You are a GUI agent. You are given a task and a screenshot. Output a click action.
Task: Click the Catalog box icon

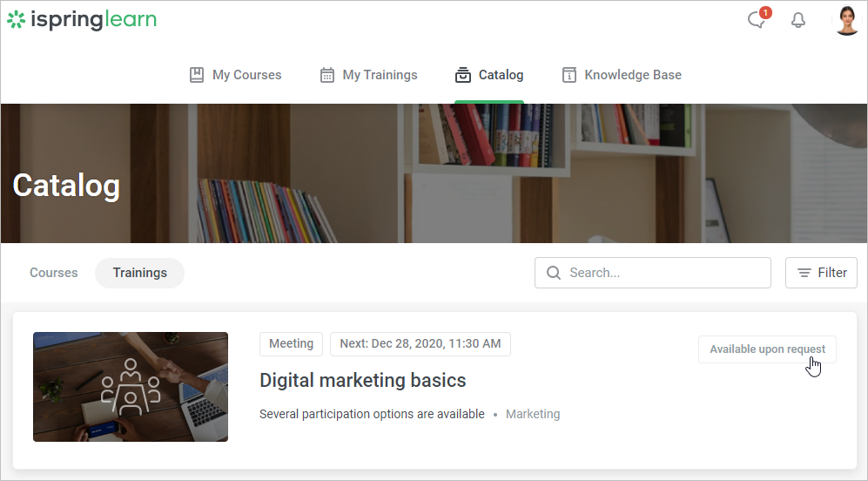pos(463,75)
